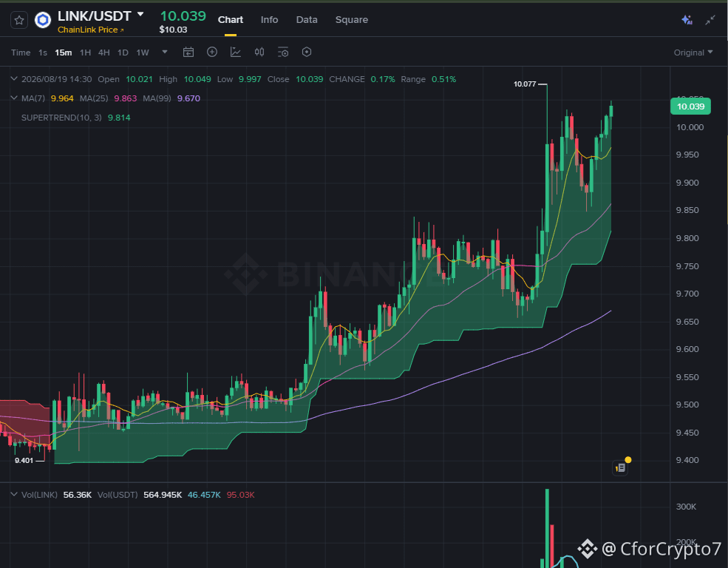The image size is (728, 568).
Task: Collapse the OHLC data row chevron
Action: tap(14, 79)
